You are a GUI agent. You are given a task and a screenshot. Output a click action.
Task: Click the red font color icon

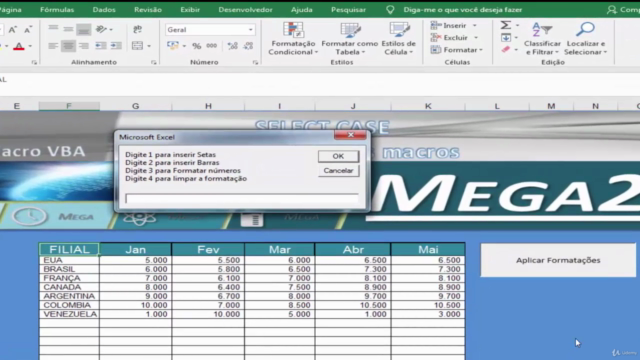[x=19, y=46]
